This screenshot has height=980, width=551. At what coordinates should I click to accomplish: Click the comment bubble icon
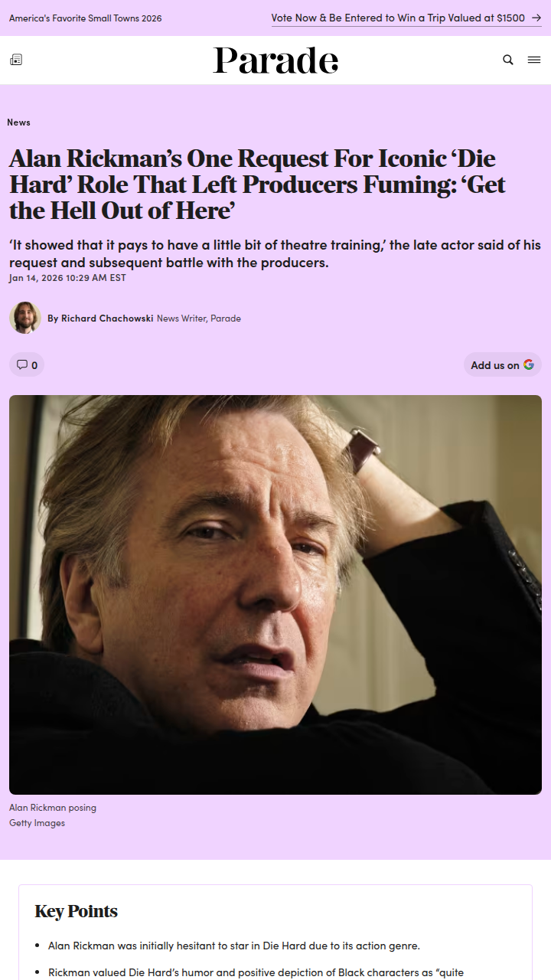pyautogui.click(x=22, y=364)
